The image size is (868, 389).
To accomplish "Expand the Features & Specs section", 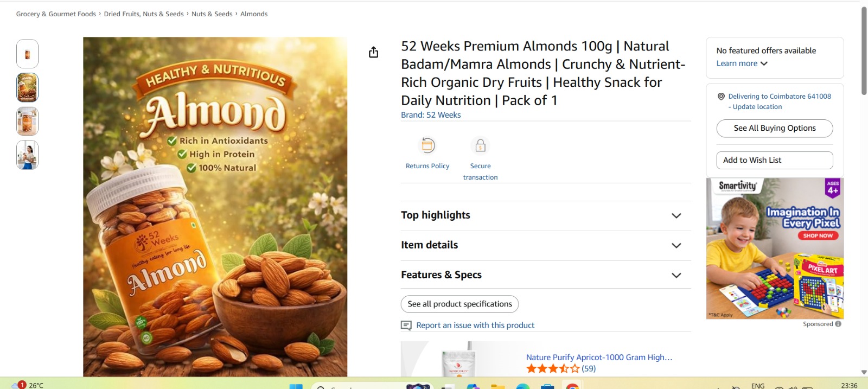I will pos(676,275).
